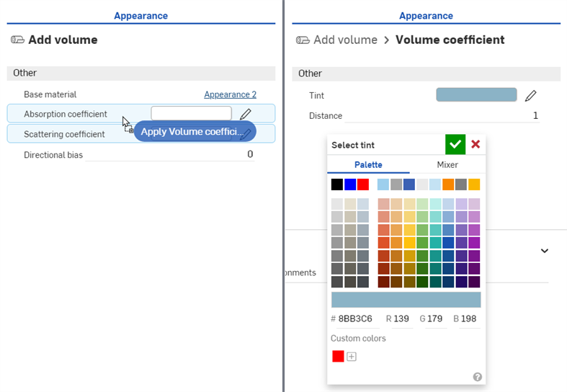The image size is (567, 392).
Task: Pick amber yellow swatch at top row end
Action: [x=474, y=184]
